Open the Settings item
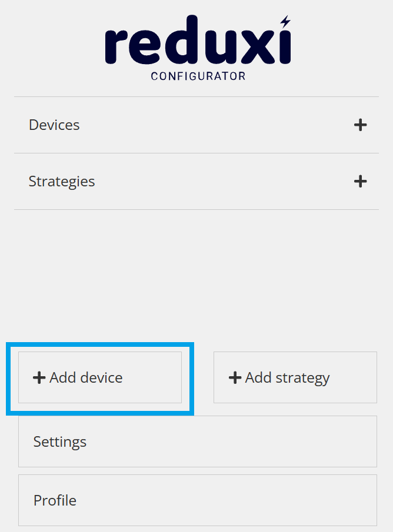 [197, 441]
